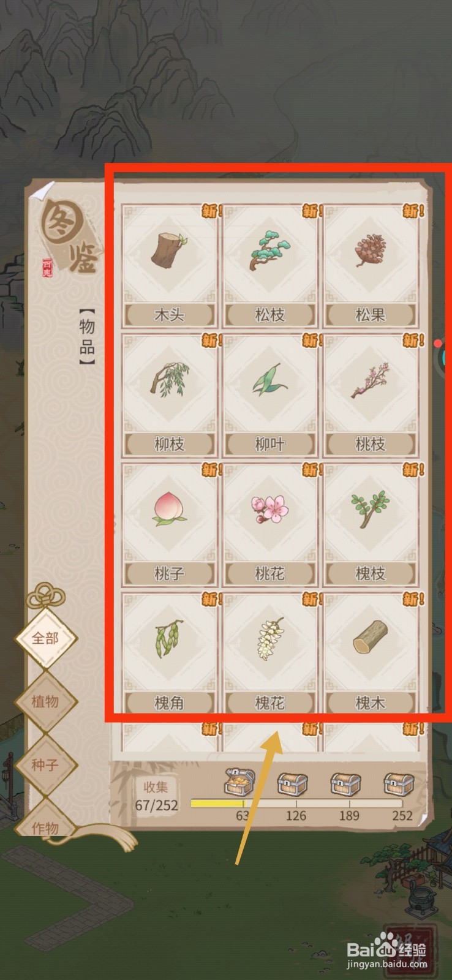The width and height of the screenshot is (452, 980).
Task: Select the 作物 crops tab
Action: pos(45,824)
